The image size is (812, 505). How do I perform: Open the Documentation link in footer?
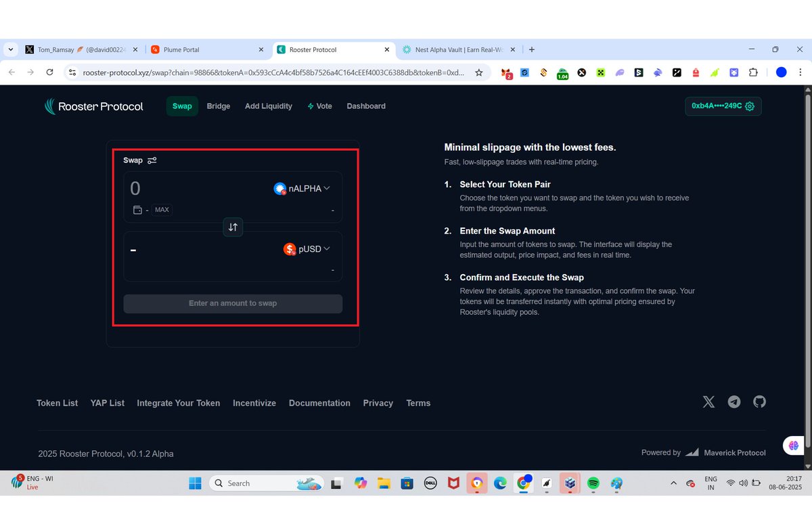coord(319,403)
